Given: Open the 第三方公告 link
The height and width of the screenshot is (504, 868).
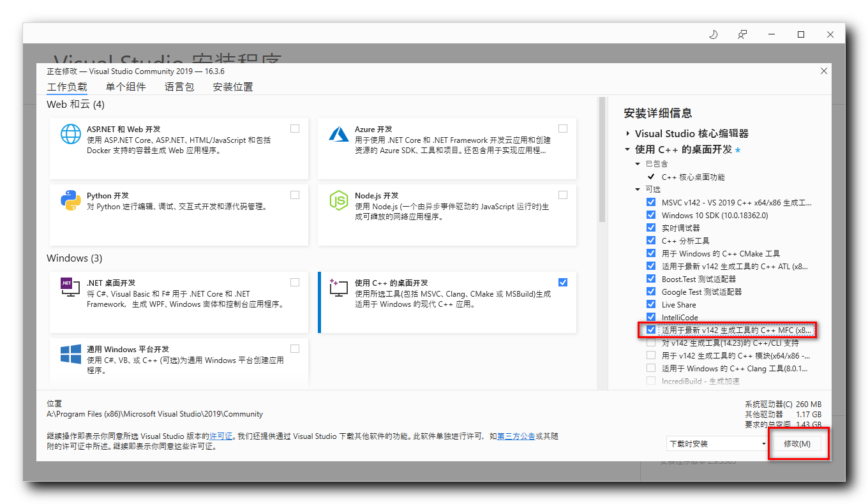Looking at the screenshot, I should (516, 436).
